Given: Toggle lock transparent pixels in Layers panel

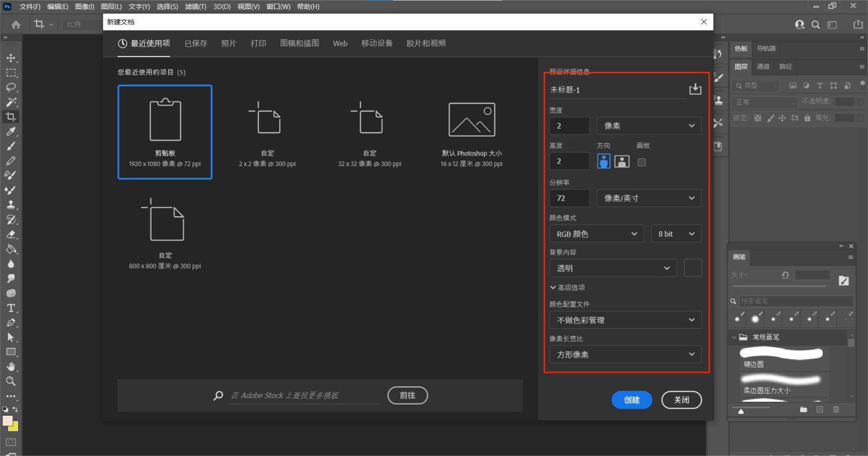Looking at the screenshot, I should coord(757,118).
